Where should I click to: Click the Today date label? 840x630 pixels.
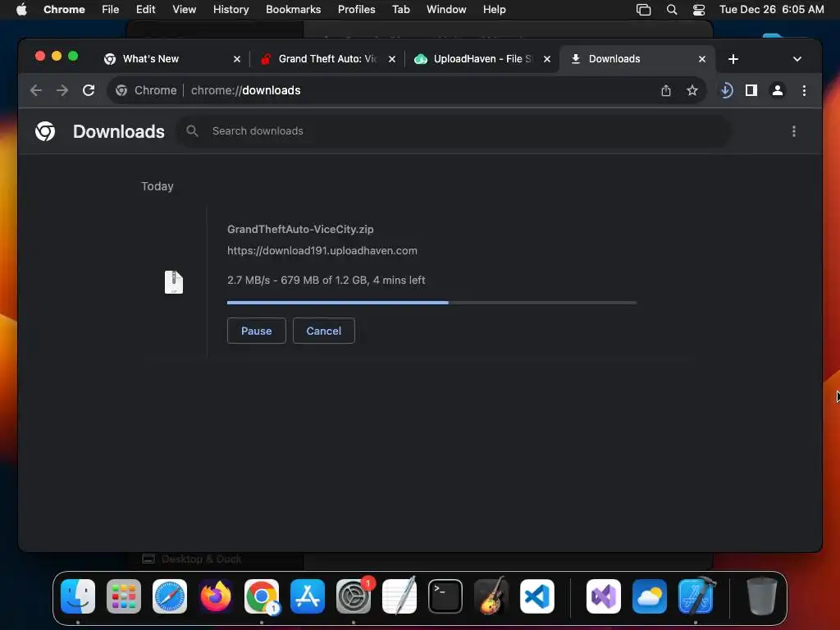click(x=157, y=186)
